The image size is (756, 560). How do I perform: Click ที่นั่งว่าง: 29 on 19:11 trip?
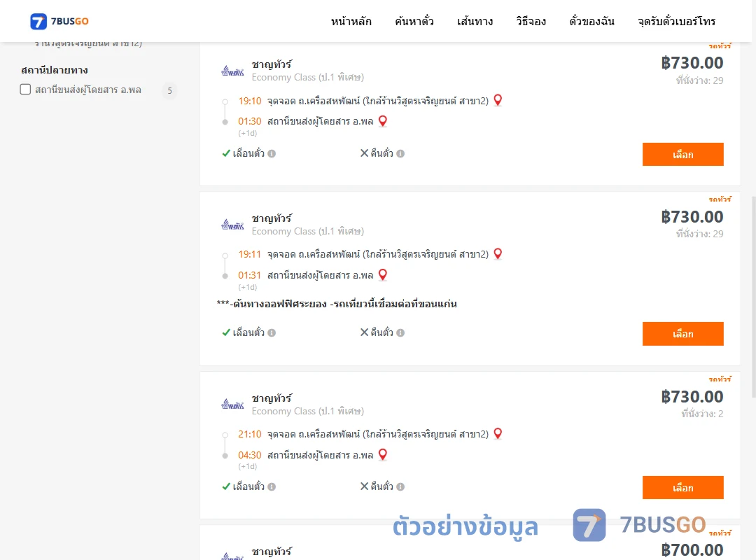(x=699, y=234)
